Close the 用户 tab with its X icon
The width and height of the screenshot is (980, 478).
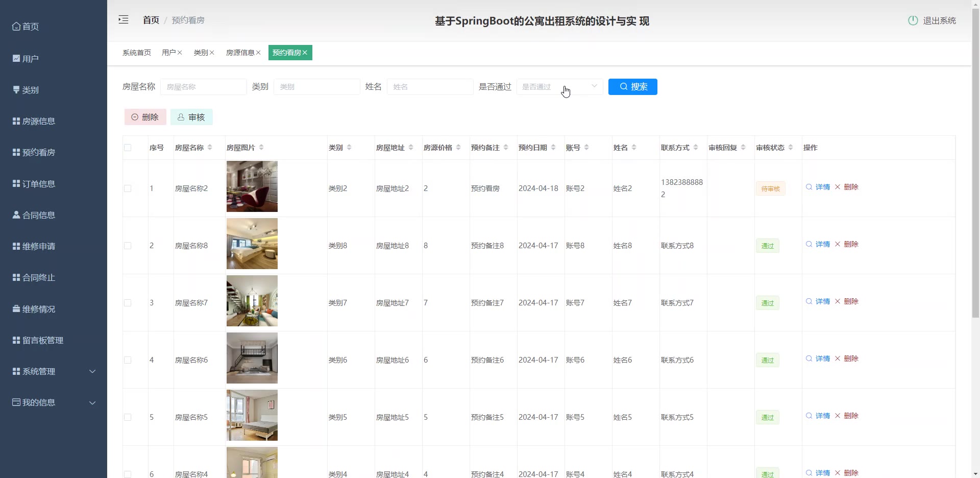tap(180, 53)
